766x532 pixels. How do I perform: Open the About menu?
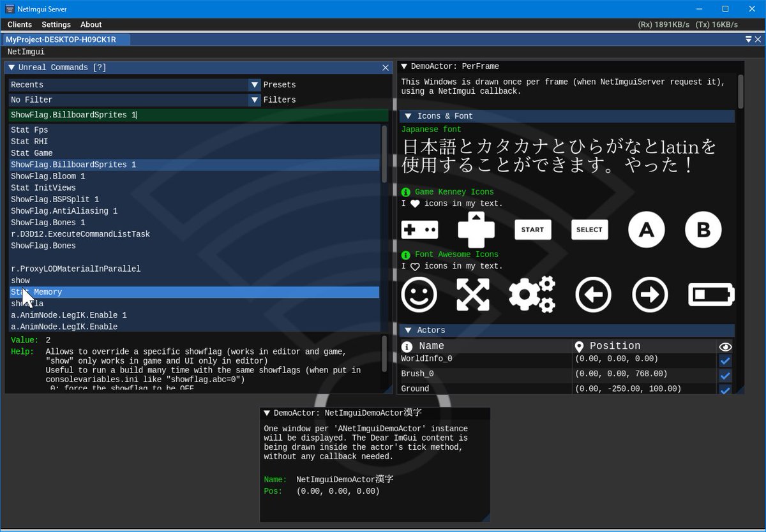tap(91, 25)
